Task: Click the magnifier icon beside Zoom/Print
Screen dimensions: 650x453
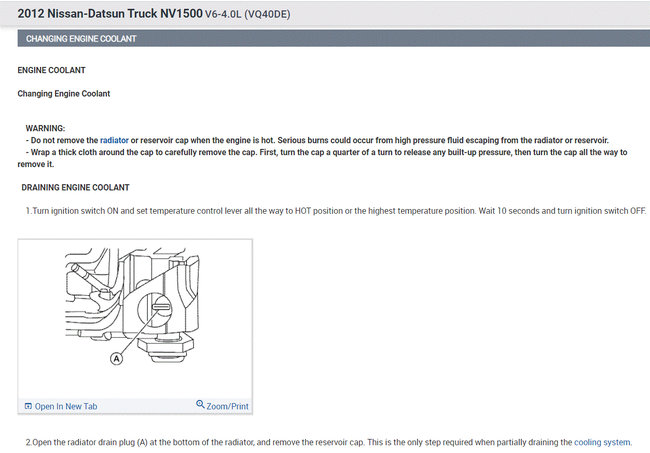Action: point(200,404)
